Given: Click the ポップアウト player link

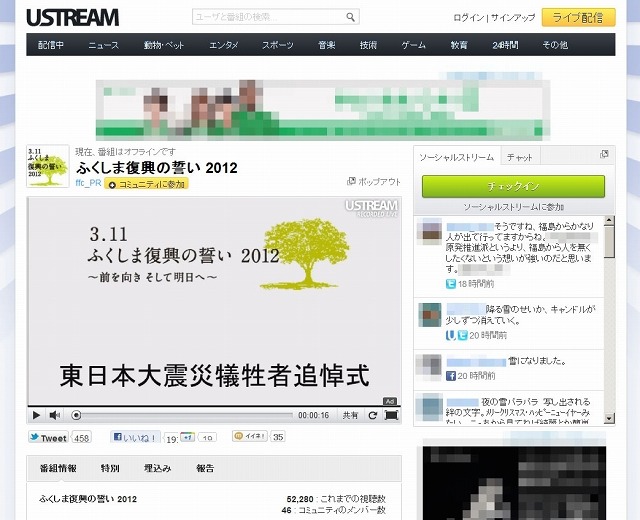Looking at the screenshot, I should point(374,182).
